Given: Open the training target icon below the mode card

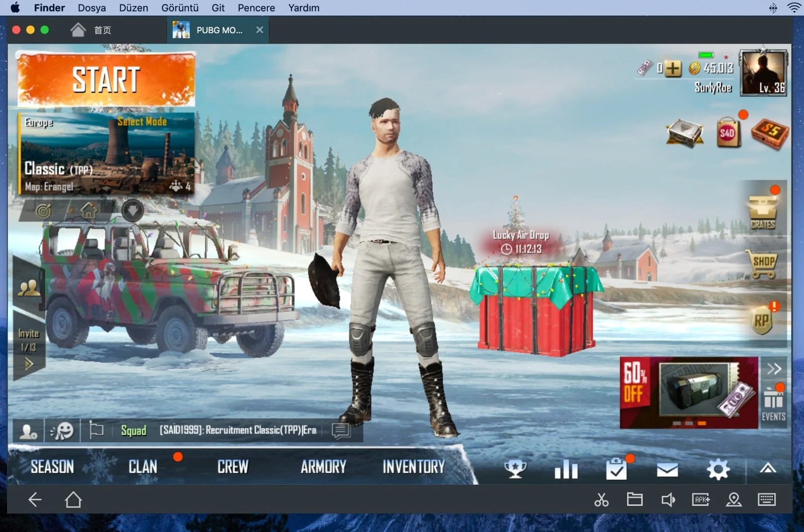Looking at the screenshot, I should tap(44, 211).
